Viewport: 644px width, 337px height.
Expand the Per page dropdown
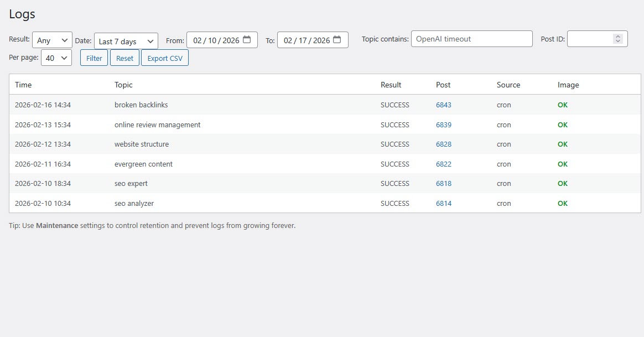pos(56,58)
